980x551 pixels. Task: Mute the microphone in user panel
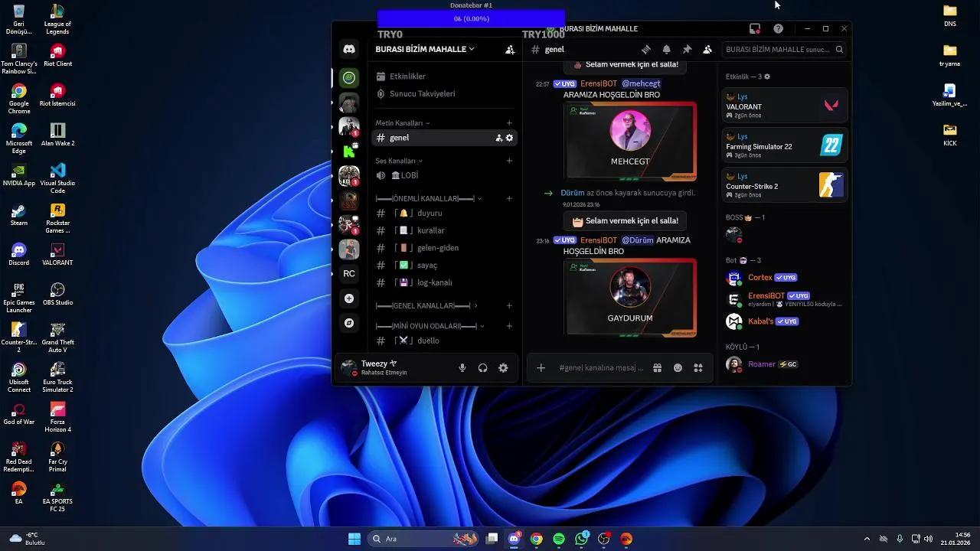coord(462,368)
